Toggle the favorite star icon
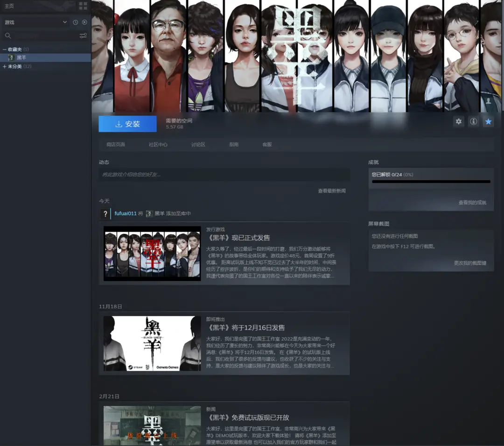504x446 pixels. 488,121
